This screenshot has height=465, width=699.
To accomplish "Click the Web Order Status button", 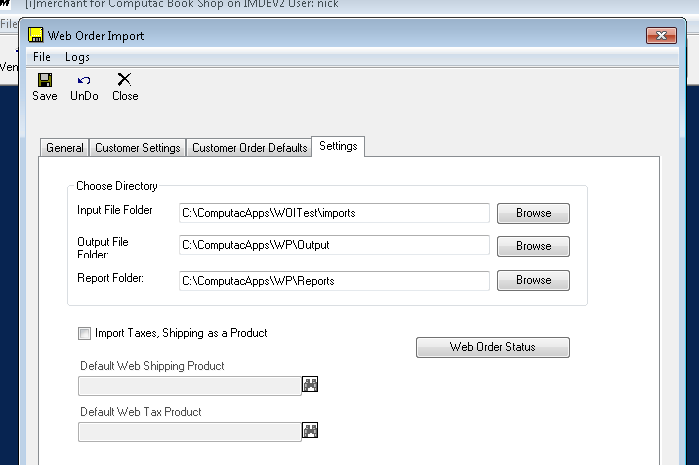I will tap(493, 347).
